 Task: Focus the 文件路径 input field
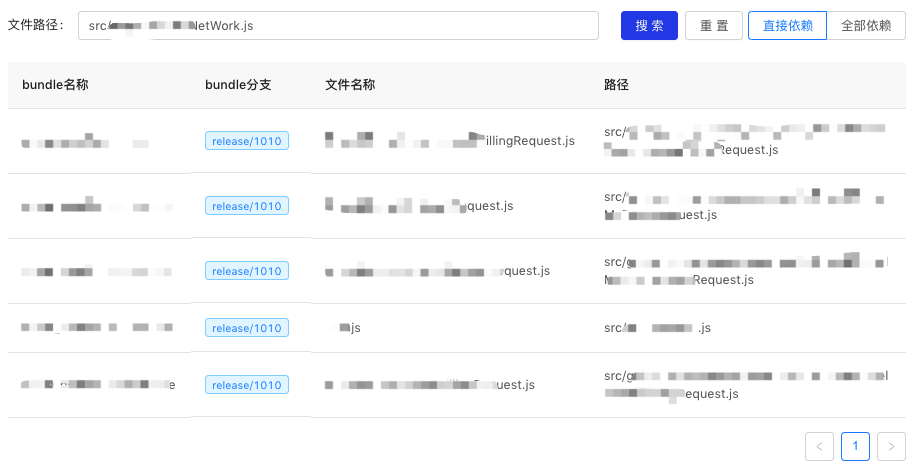[x=338, y=26]
